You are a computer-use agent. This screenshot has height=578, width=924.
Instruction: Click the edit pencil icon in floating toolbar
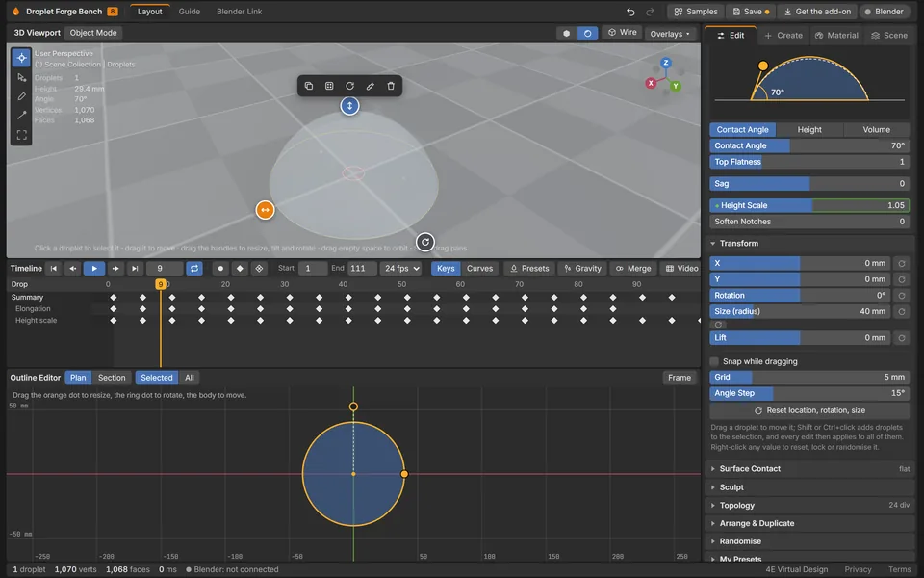[x=370, y=86]
